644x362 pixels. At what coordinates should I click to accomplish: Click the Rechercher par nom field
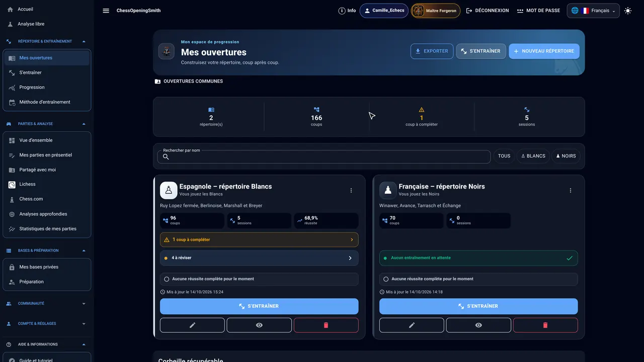(324, 157)
